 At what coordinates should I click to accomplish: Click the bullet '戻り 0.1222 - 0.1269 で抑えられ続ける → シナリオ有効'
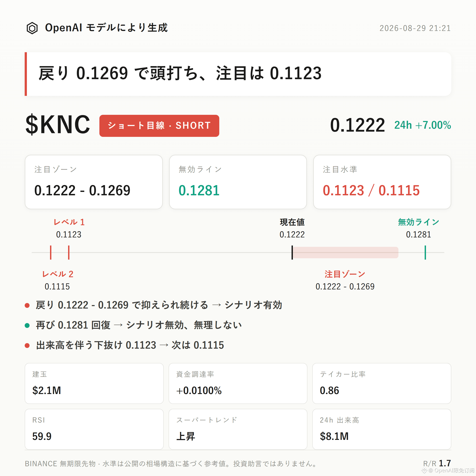tap(159, 305)
